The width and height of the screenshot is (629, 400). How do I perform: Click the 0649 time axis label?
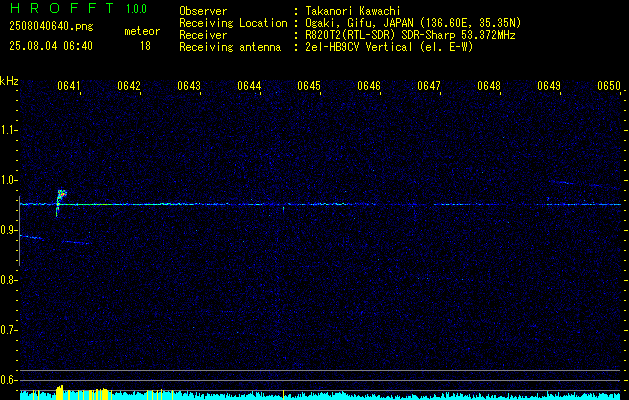point(548,86)
